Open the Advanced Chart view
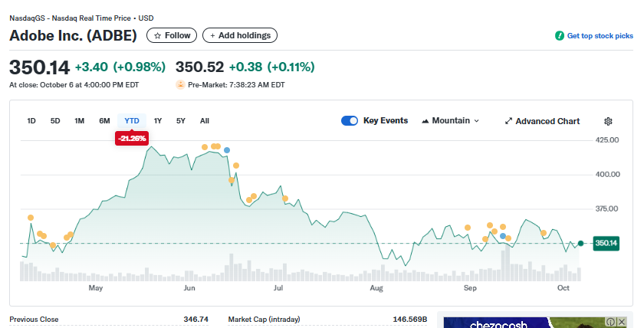Screen dimensions: 644x328 point(542,121)
